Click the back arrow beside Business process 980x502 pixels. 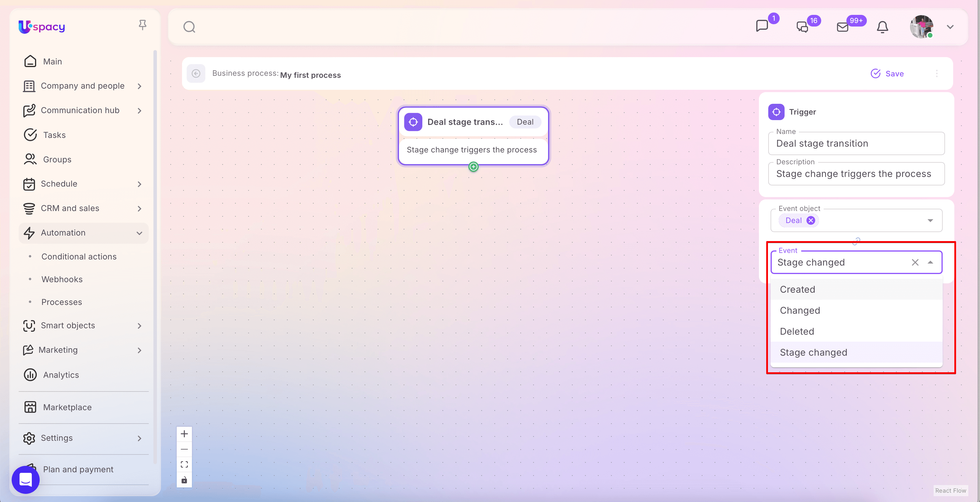point(196,73)
